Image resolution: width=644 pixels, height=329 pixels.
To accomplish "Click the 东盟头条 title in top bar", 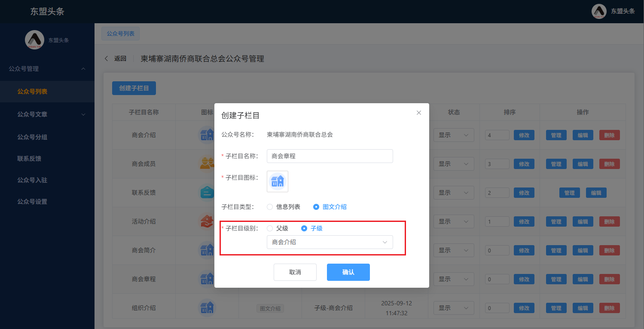I will click(47, 12).
